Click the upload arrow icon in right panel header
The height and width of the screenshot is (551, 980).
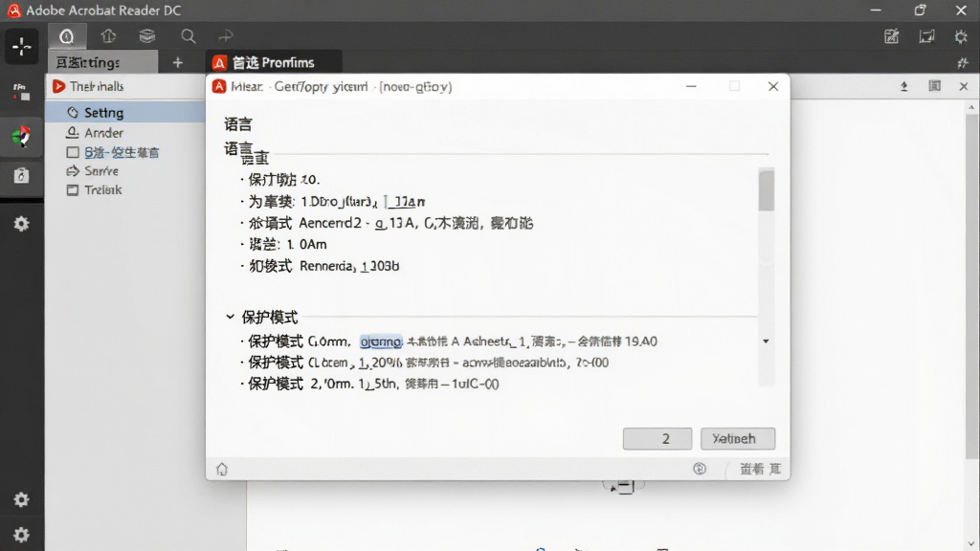[903, 86]
